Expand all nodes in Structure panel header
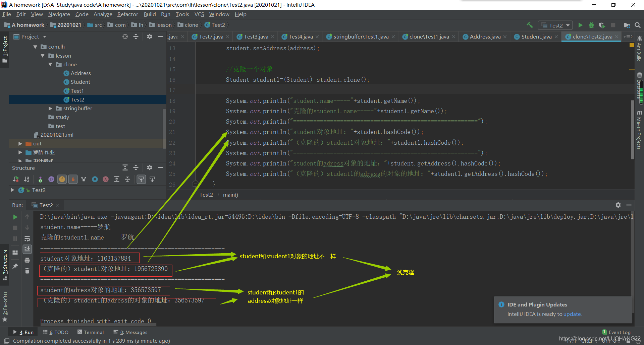The image size is (644, 345). [x=125, y=167]
